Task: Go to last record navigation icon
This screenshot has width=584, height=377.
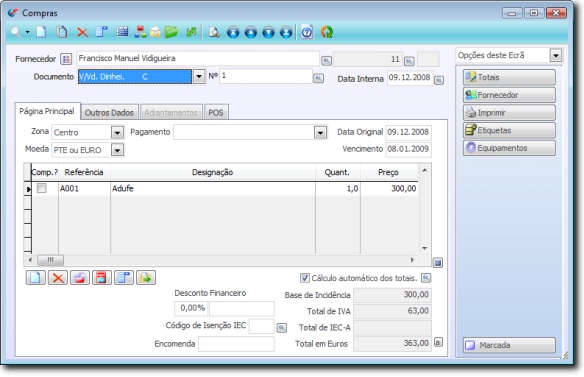Action: pyautogui.click(x=286, y=32)
